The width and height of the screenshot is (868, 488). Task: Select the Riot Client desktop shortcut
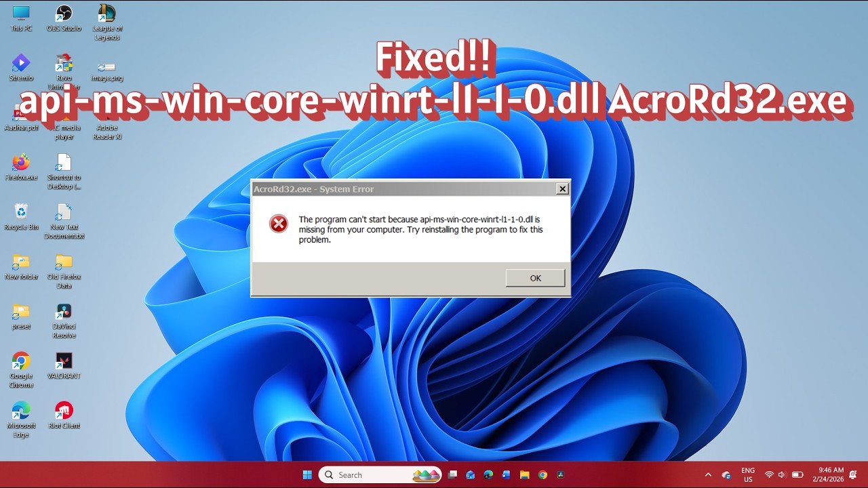coord(64,415)
